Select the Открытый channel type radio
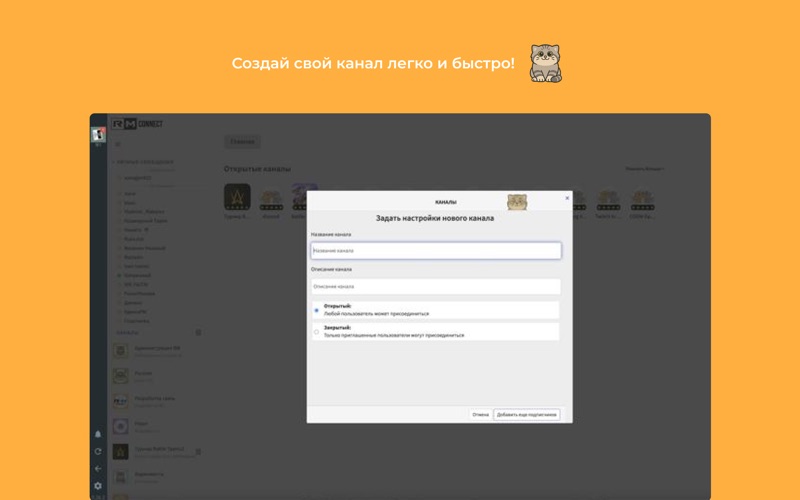This screenshot has width=800, height=500. click(x=316, y=310)
